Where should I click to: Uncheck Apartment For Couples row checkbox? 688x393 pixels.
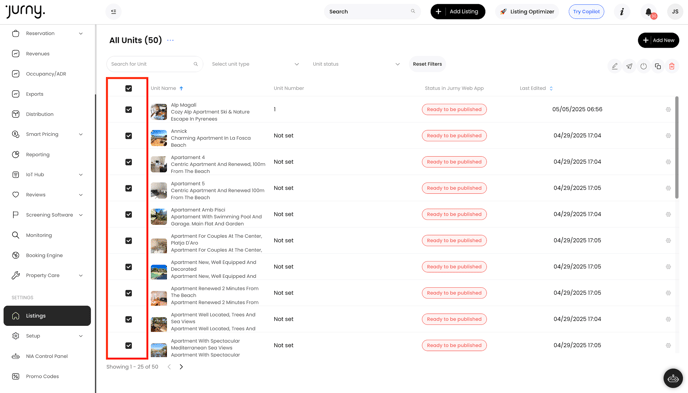click(129, 241)
